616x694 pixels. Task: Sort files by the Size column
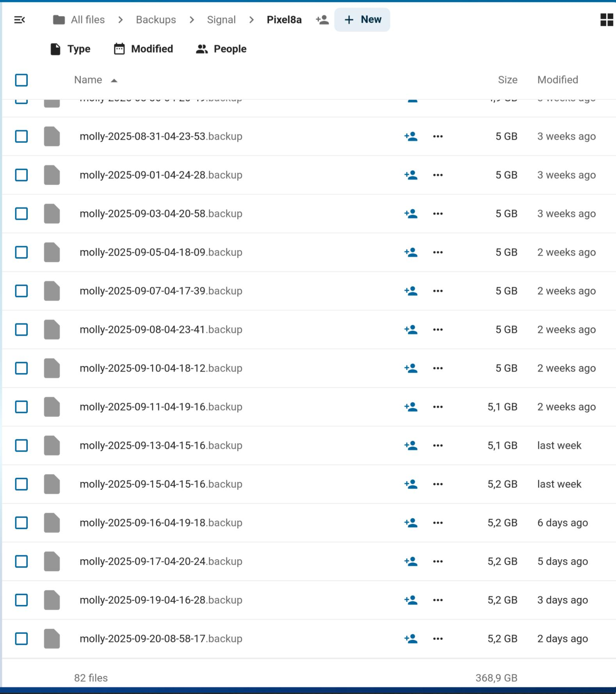[507, 80]
